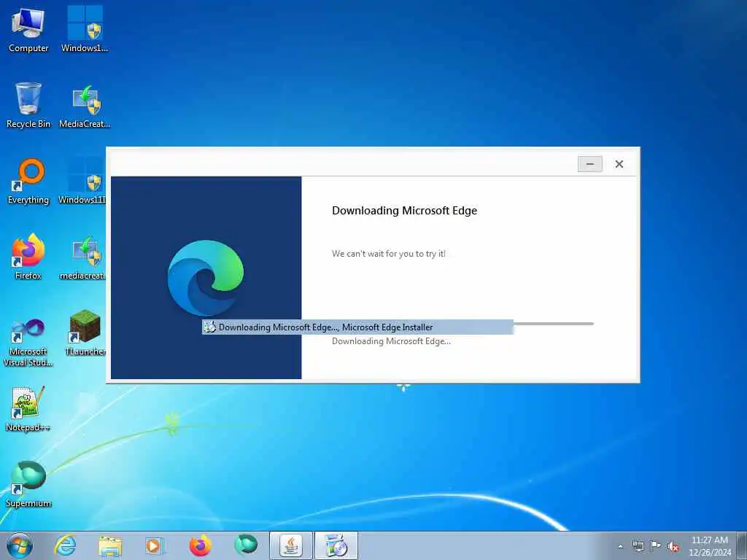Switch to Edge Installer taskbar button
The image size is (747, 560).
336,545
